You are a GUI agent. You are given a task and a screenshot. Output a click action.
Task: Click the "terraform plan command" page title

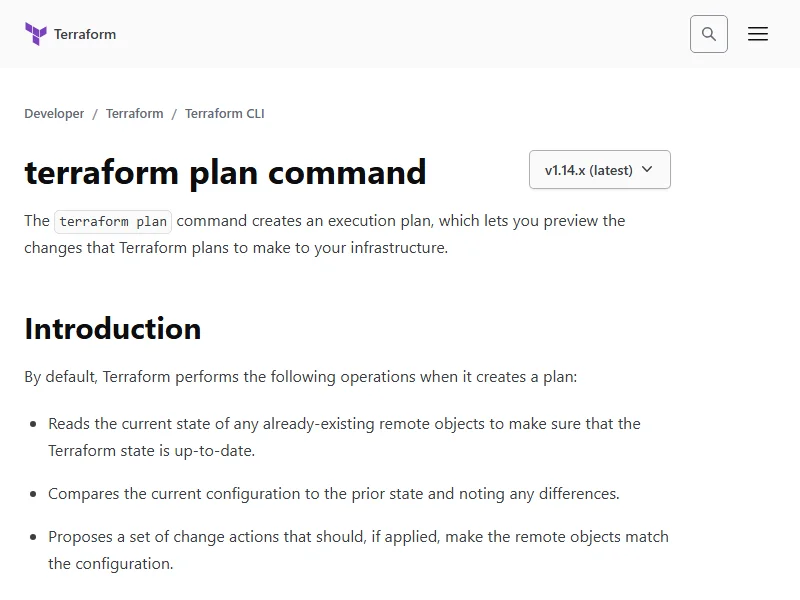225,172
